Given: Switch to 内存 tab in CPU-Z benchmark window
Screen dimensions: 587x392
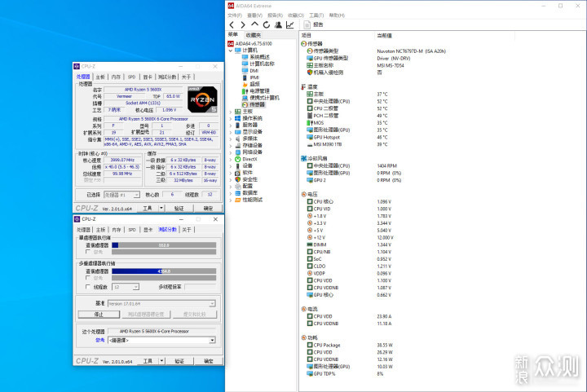Looking at the screenshot, I should 117,230.
